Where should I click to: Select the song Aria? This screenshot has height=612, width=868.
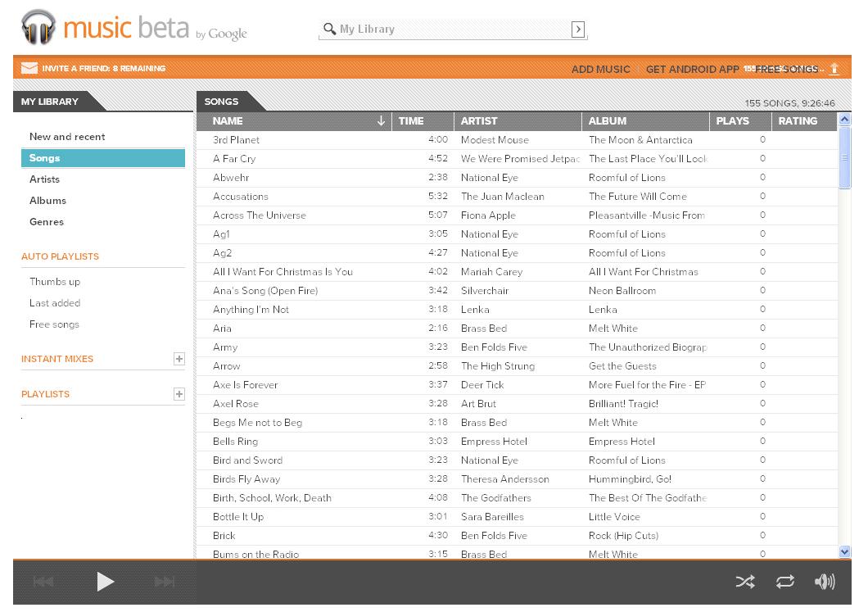coord(222,329)
